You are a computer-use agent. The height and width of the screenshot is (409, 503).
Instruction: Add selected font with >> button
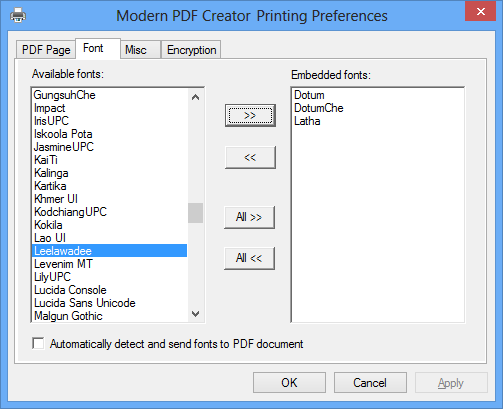[x=250, y=115]
